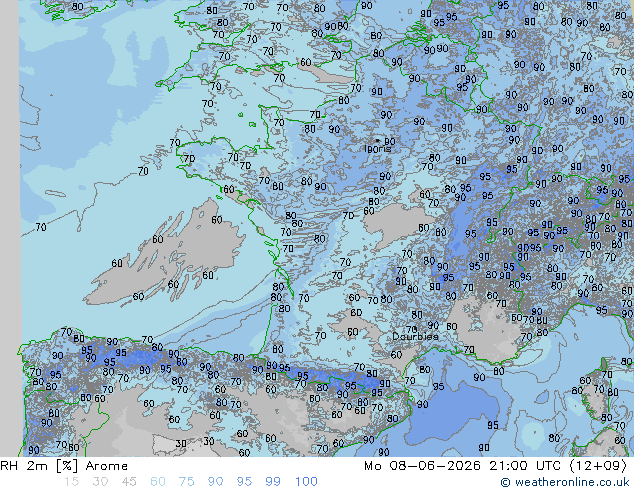Click legend value 99
634x490 pixels.
273,482
